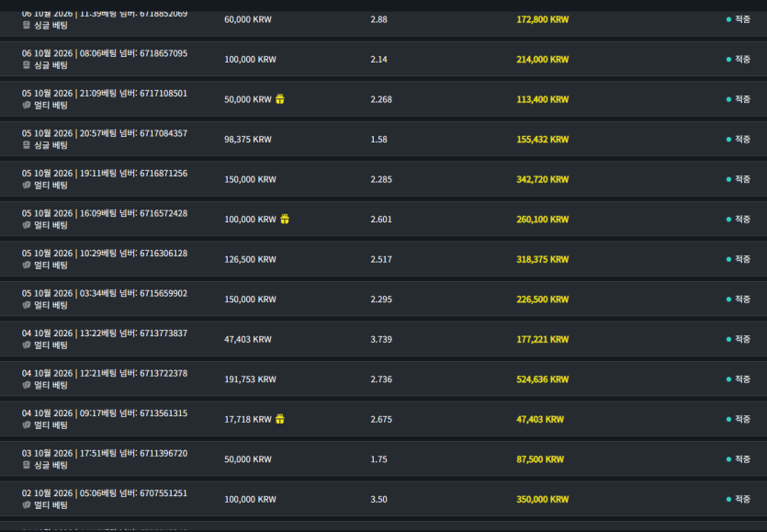Viewport: 767px width, 532px height.
Task: Click the 524,636 KRW payout
Action: [543, 379]
